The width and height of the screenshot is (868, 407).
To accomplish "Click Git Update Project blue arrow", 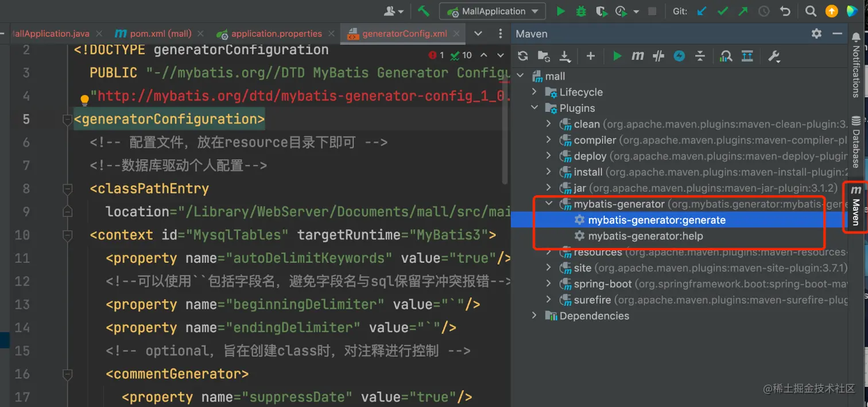I will pyautogui.click(x=702, y=11).
